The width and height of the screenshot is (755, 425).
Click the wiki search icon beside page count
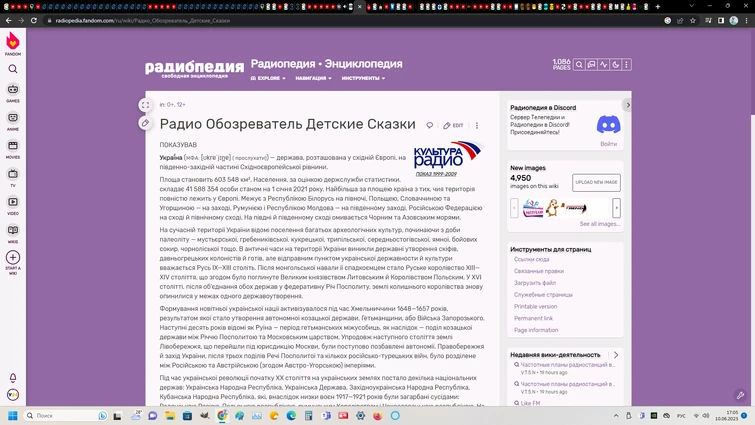[579, 64]
